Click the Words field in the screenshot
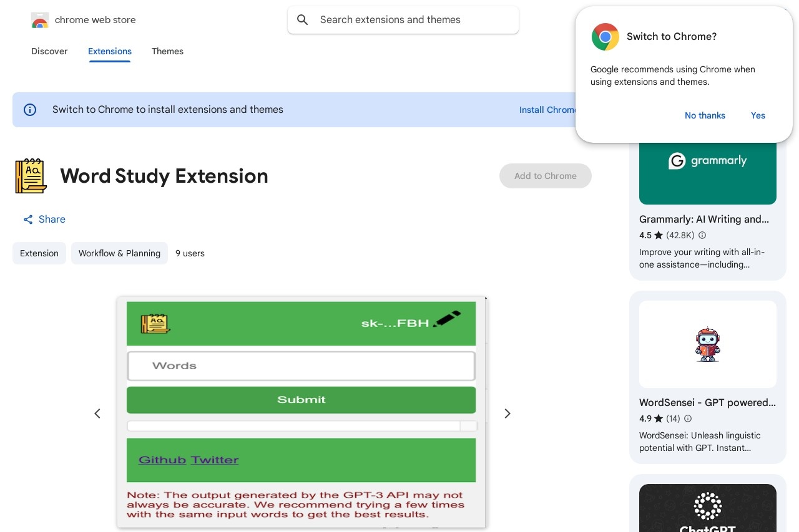The image size is (799, 532). coord(301,366)
